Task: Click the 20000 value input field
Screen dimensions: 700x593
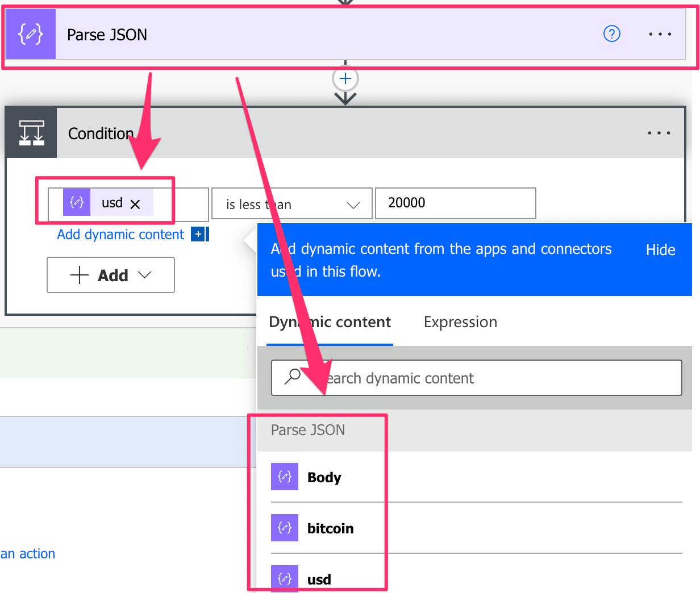Action: coord(455,203)
